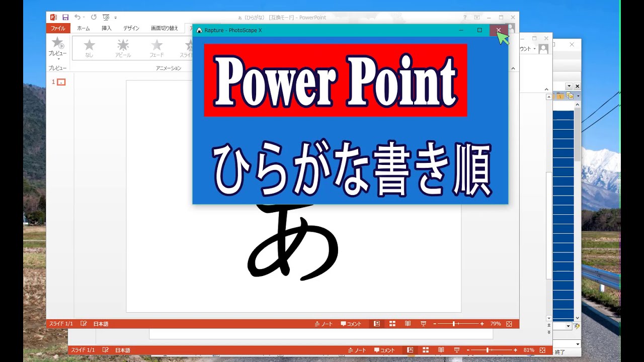The image size is (644, 362).
Task: Switch to the ホーム ribbon tab
Action: coord(84,28)
